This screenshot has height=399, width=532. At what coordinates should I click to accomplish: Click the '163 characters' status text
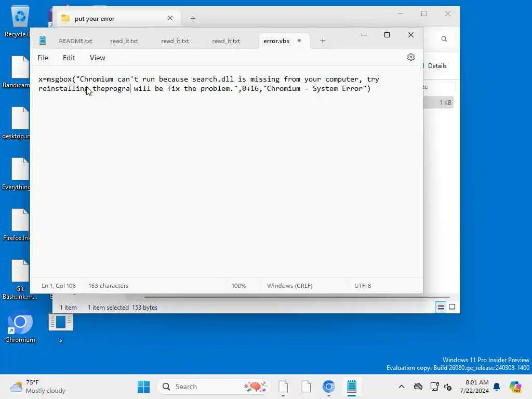(x=109, y=286)
